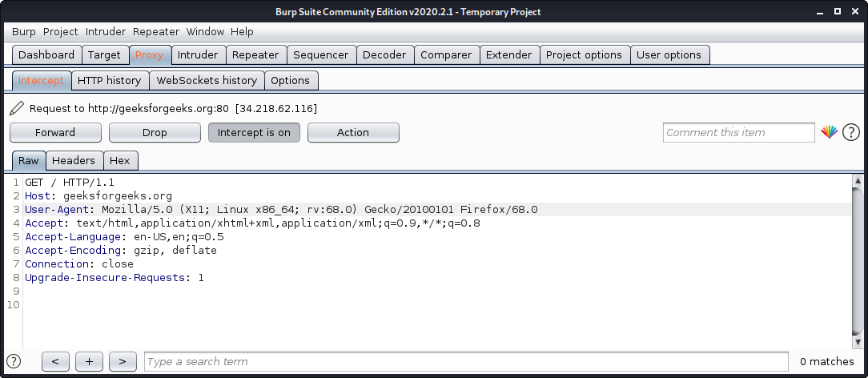Select the Intercept sub-tab
This screenshot has width=868, height=378.
point(41,80)
